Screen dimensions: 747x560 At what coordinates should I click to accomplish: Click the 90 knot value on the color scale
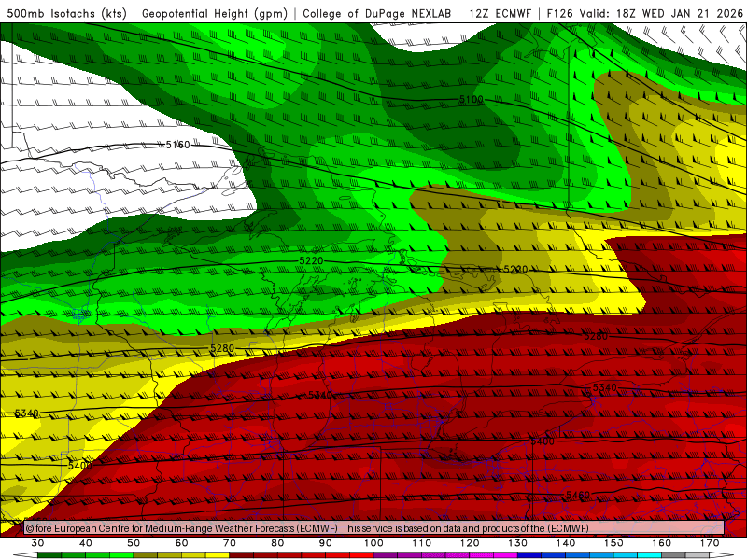(x=326, y=543)
